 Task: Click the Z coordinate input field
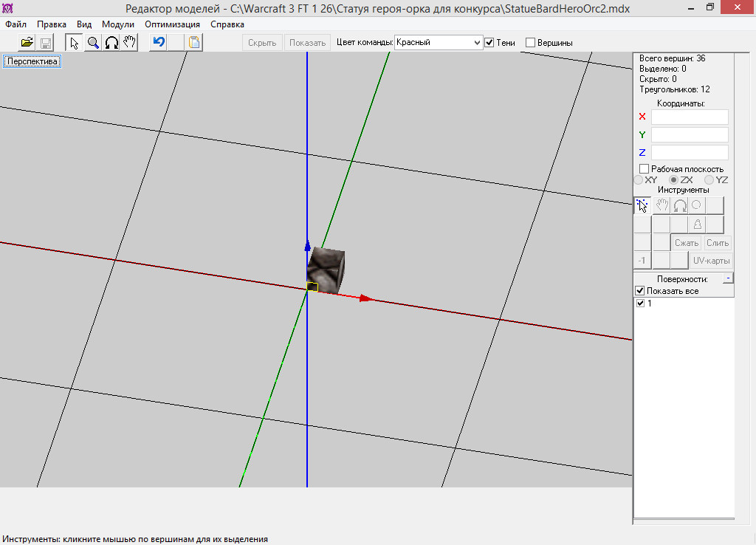coord(690,152)
